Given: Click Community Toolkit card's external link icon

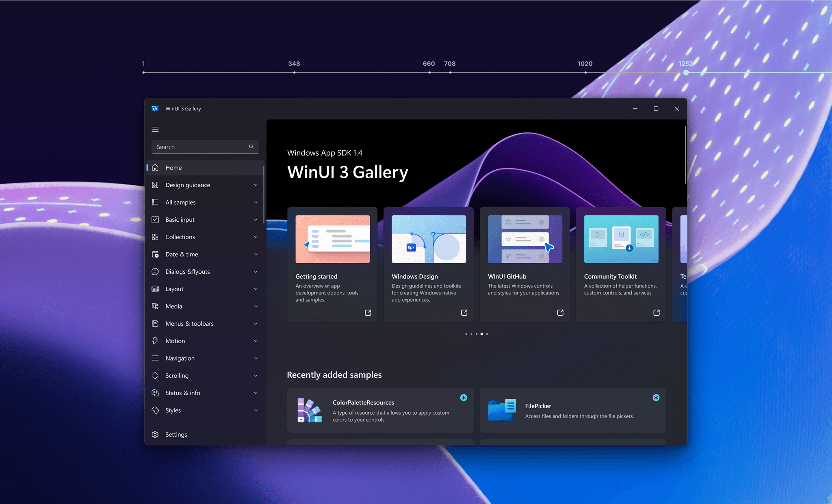Looking at the screenshot, I should (x=656, y=313).
